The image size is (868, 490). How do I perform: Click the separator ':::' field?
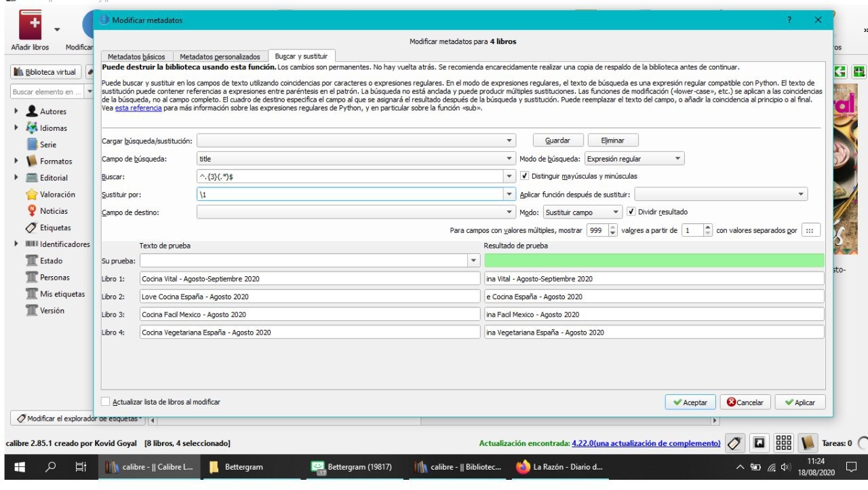(811, 230)
